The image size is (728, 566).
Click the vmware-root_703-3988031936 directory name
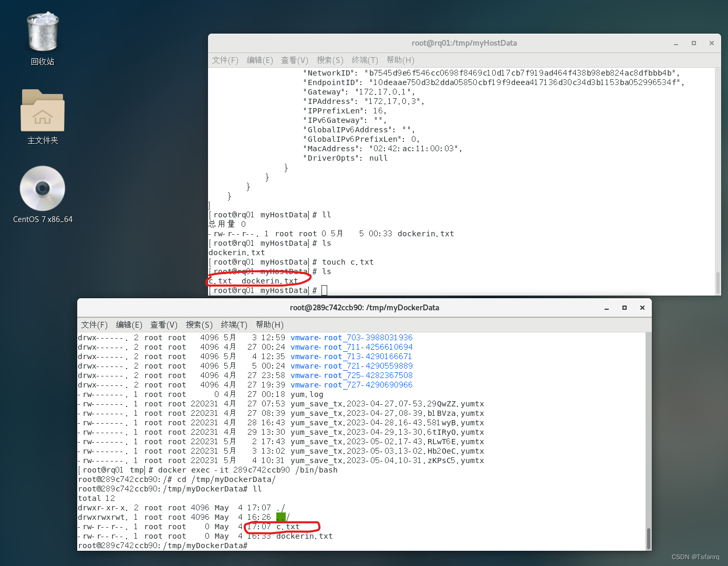click(x=351, y=338)
